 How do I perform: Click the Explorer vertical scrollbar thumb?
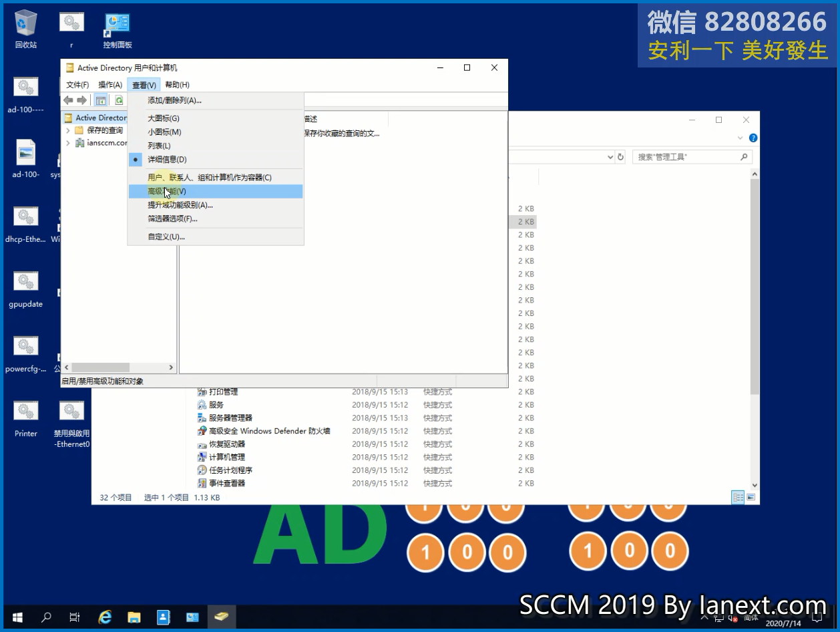(x=755, y=286)
